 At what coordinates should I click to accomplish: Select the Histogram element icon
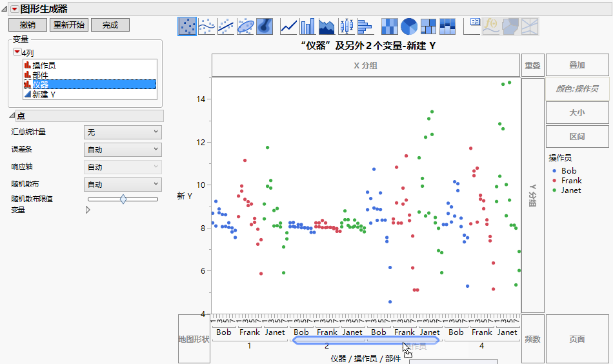pos(366,26)
